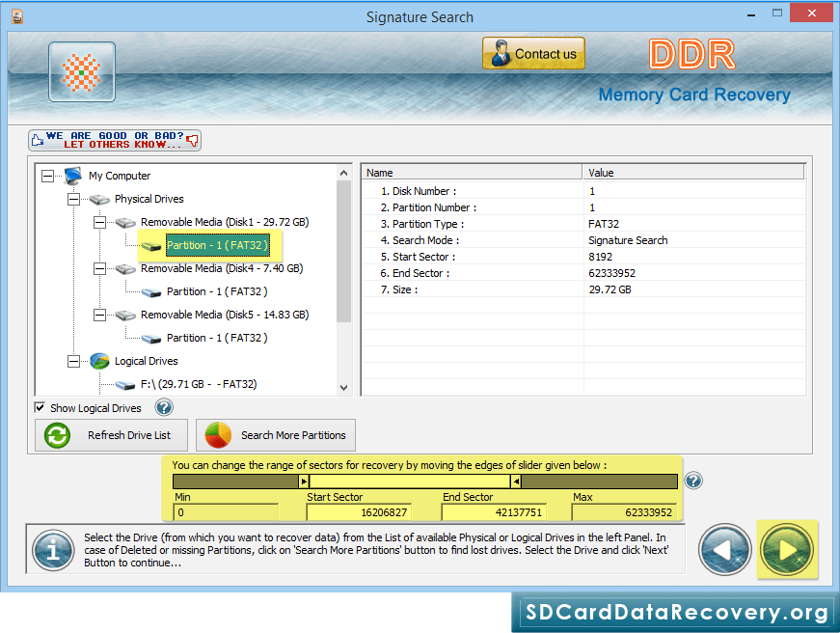Image resolution: width=840 pixels, height=633 pixels.
Task: Click the sector range slider track
Action: tap(424, 482)
